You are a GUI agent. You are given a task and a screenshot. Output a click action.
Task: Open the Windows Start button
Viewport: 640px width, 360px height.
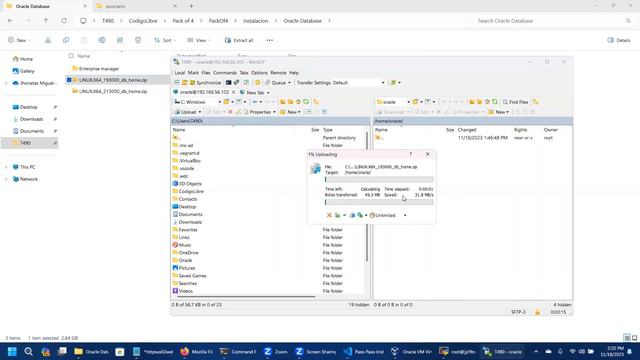[x=12, y=351]
